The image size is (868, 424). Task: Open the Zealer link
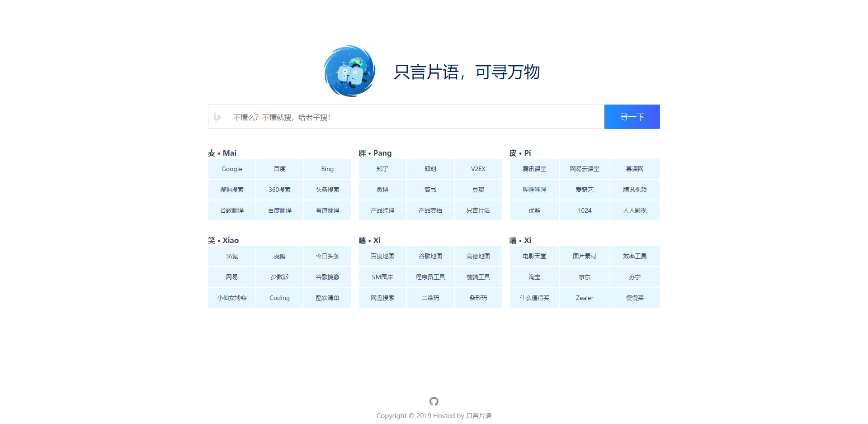585,298
